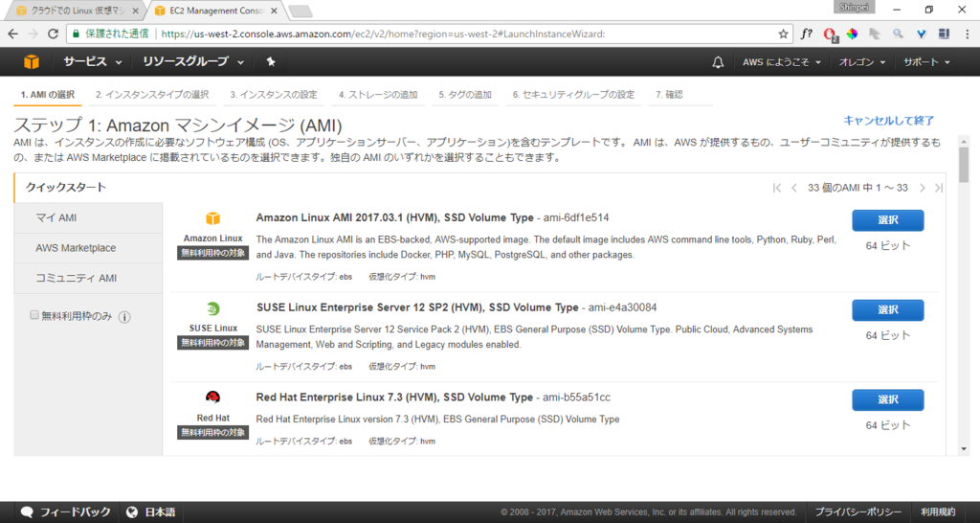Click the magnifier extension icon in toolbar
The image size is (980, 523).
click(898, 34)
